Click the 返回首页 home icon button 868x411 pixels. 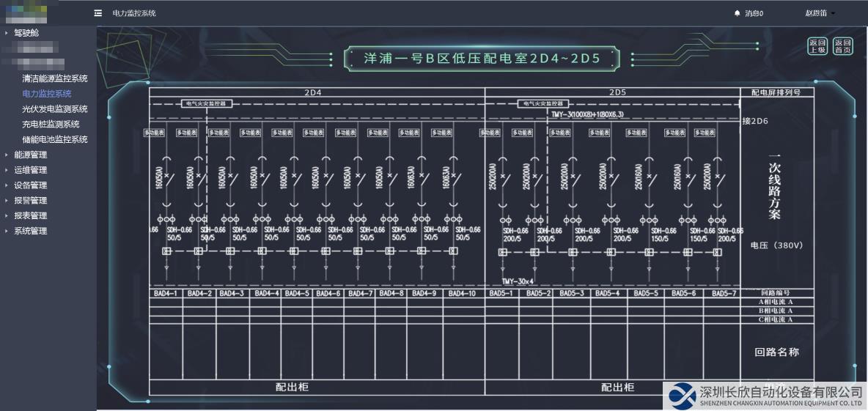[x=842, y=47]
